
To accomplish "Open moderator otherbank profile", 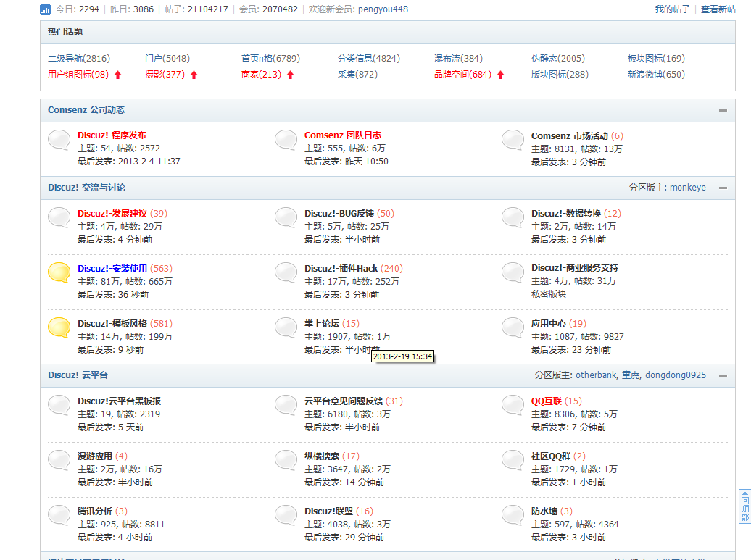I will click(x=597, y=375).
